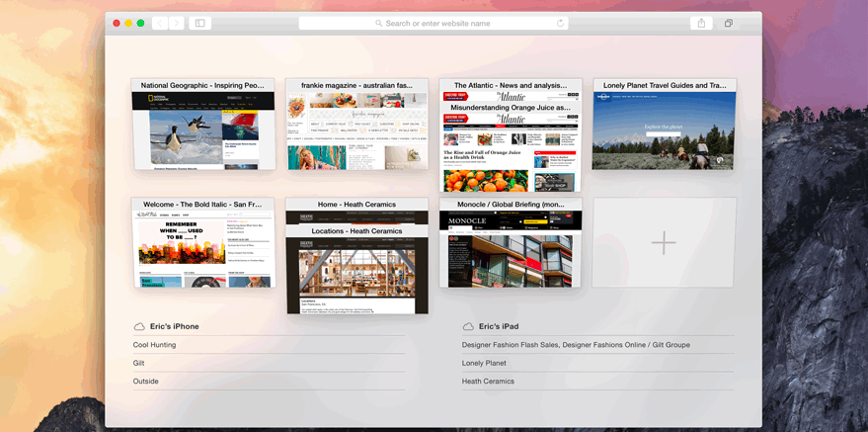The width and height of the screenshot is (868, 432).
Task: Click the green full screen button
Action: click(140, 24)
